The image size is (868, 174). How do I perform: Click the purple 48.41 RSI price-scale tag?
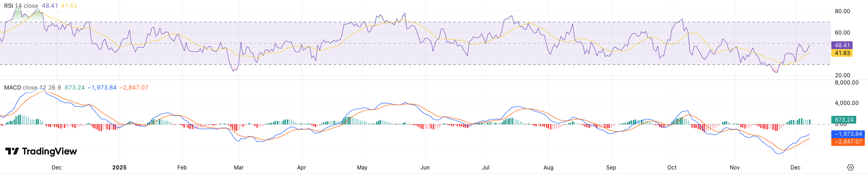842,45
